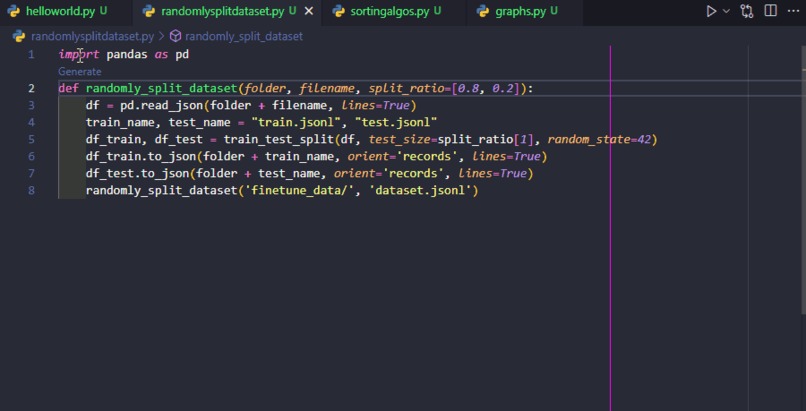Viewport: 806px width, 411px height.
Task: Click the word pandas in import line
Action: tap(127, 54)
